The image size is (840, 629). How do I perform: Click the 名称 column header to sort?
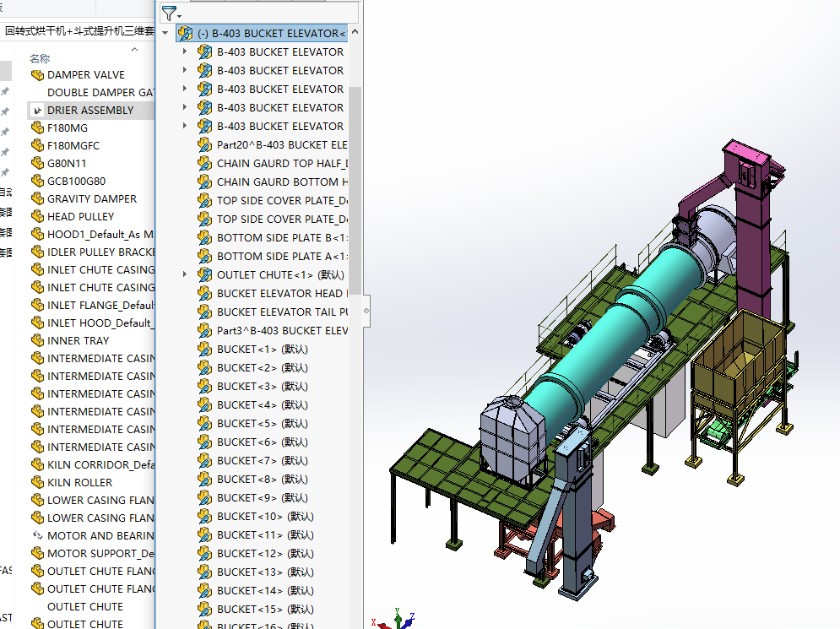click(40, 59)
